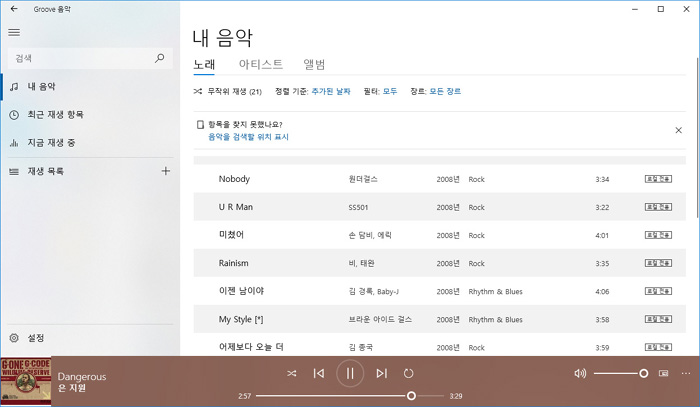
Task: Click the local-file badge on Rainism row
Action: pyautogui.click(x=658, y=263)
